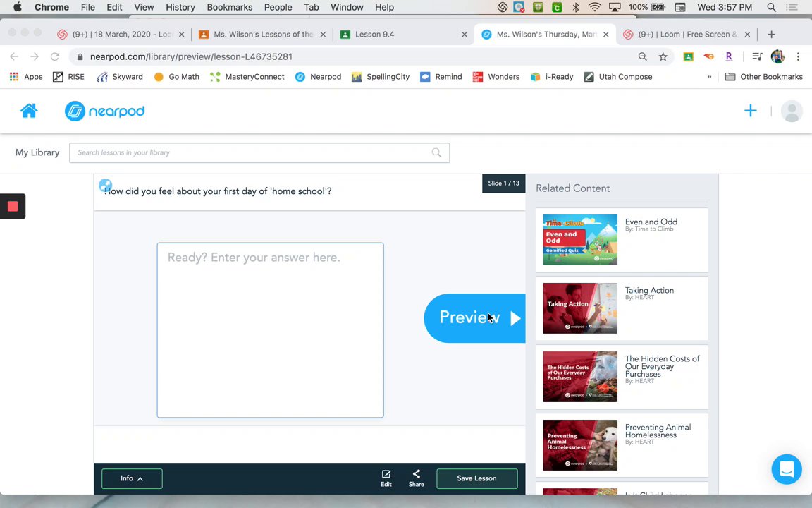Click the library search magnifier icon
This screenshot has height=508, width=812.
click(436, 152)
